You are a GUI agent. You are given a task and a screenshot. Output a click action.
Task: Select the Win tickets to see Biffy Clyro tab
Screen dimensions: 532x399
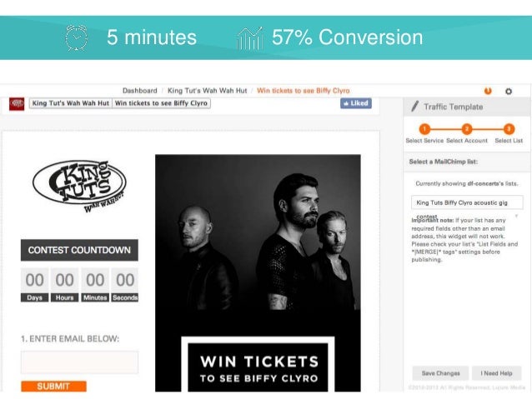coord(161,103)
